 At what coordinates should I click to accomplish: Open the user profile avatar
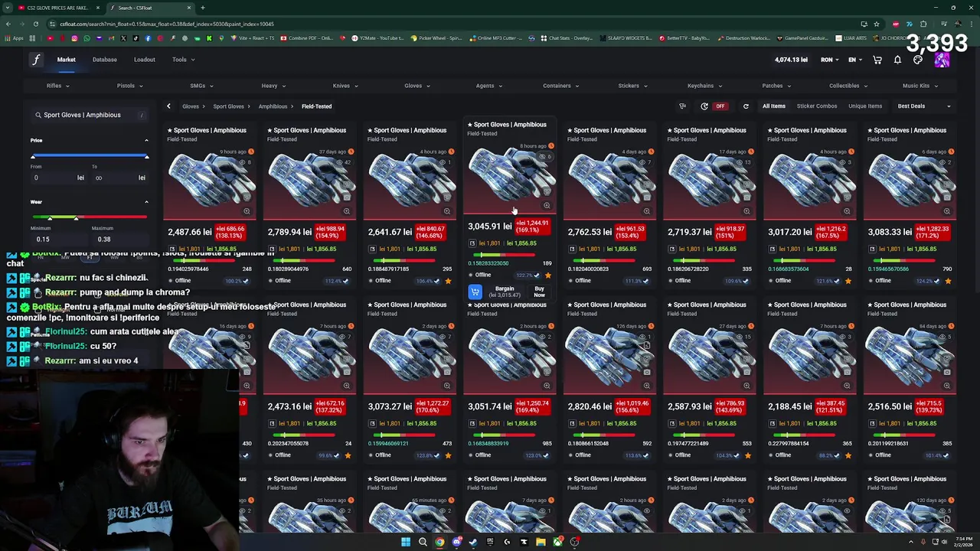click(x=942, y=60)
